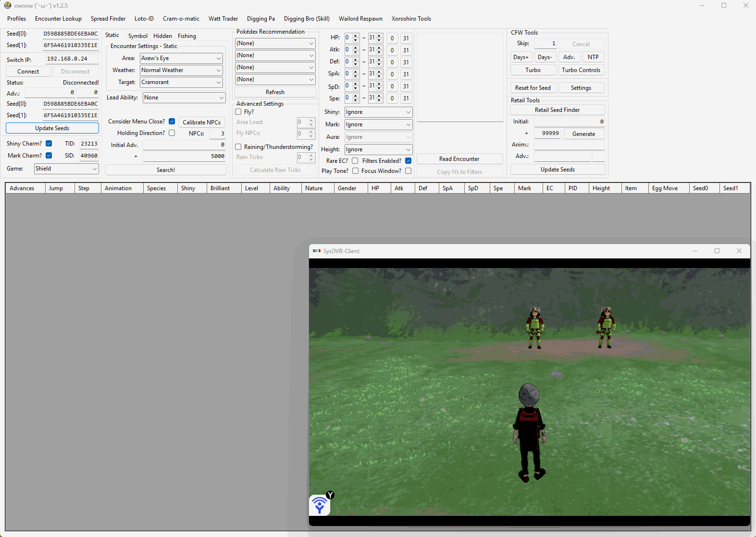756x537 pixels.
Task: Click the left Update Seeds button
Action: click(x=52, y=128)
